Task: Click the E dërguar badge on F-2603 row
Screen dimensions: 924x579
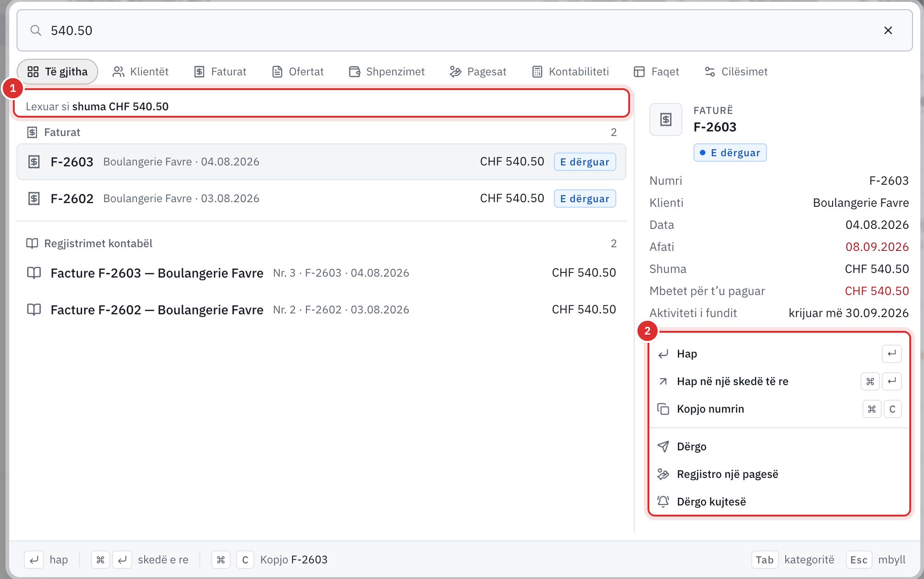Action: [585, 162]
